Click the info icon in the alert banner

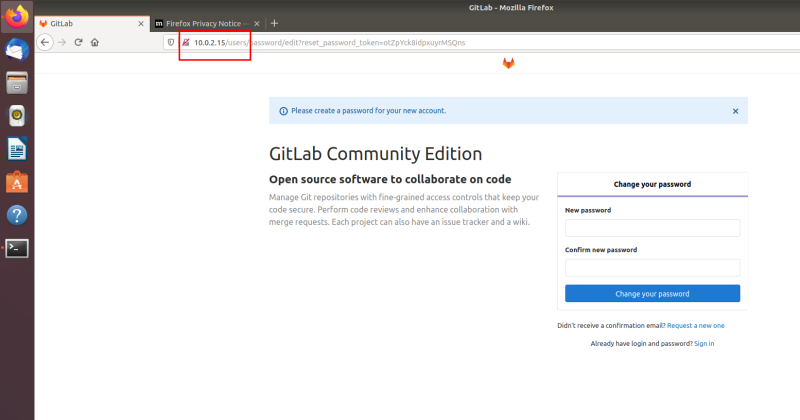point(283,111)
